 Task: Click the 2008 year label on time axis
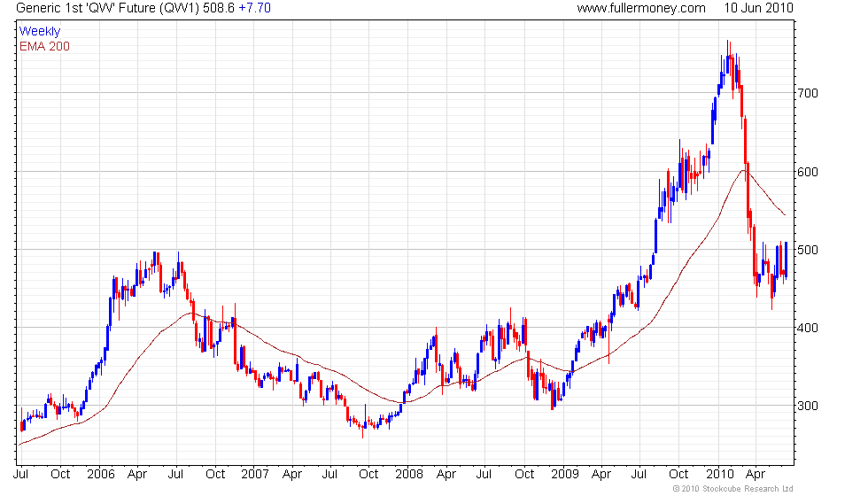pos(409,475)
